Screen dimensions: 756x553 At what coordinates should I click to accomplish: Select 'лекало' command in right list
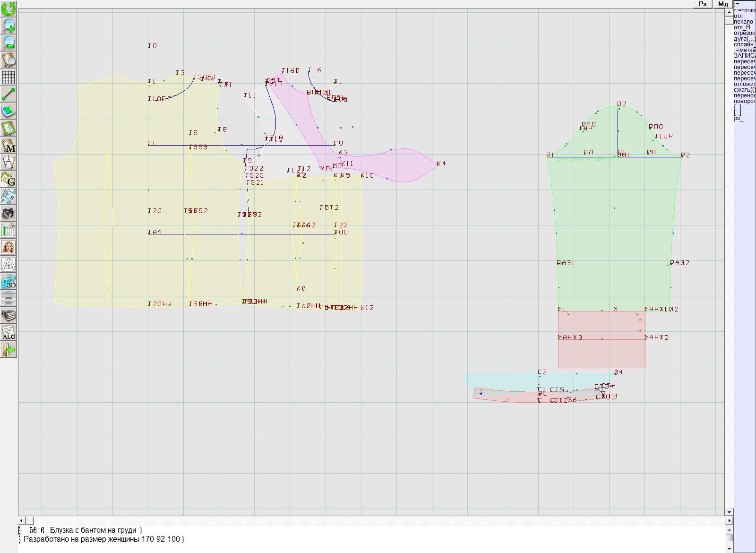click(744, 22)
